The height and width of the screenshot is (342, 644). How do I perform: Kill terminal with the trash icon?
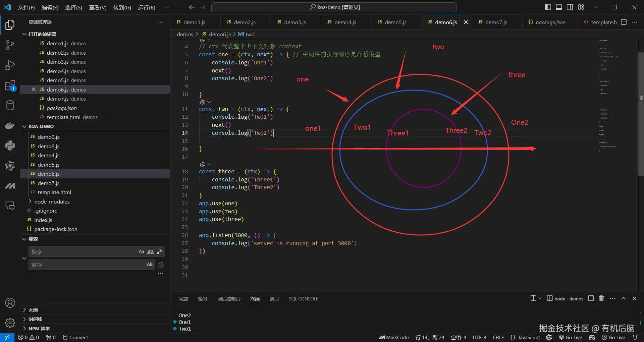click(601, 298)
